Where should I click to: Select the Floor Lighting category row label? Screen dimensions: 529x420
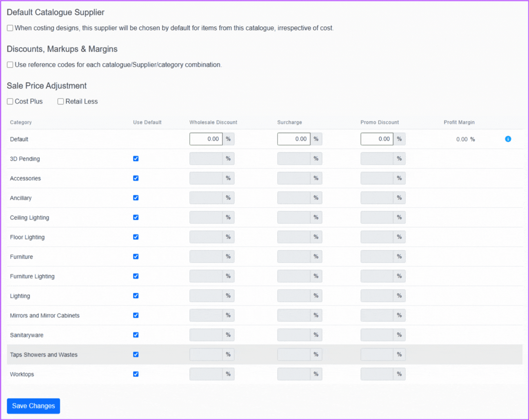(27, 237)
